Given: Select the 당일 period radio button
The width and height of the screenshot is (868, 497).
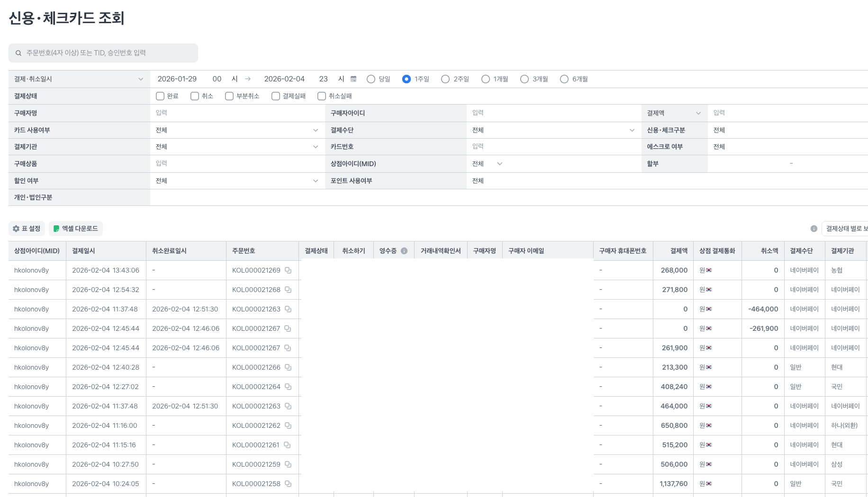Looking at the screenshot, I should coord(371,79).
